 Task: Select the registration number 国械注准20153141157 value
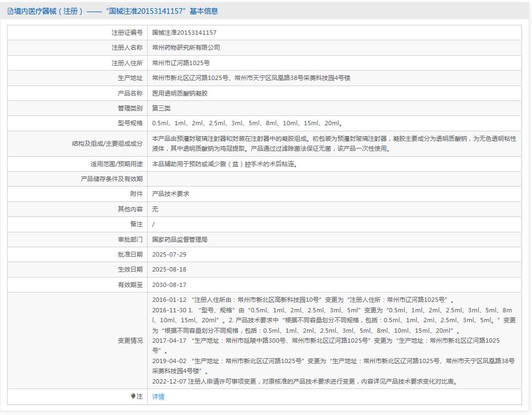[184, 33]
